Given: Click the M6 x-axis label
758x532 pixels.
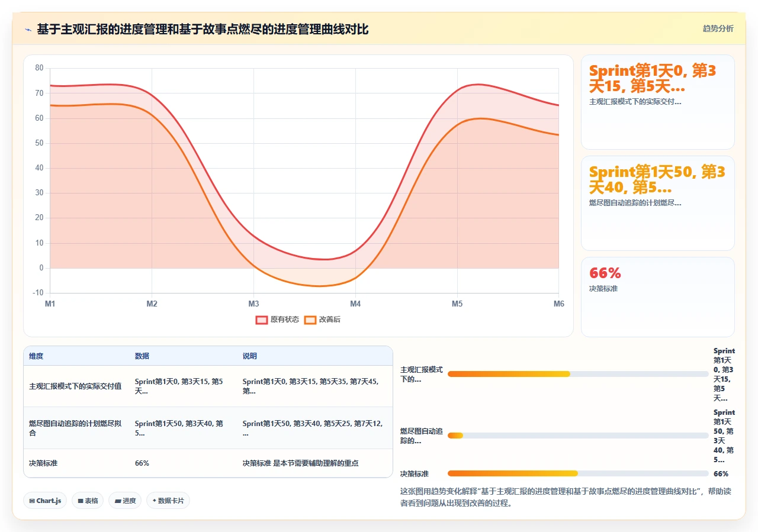Looking at the screenshot, I should 558,304.
